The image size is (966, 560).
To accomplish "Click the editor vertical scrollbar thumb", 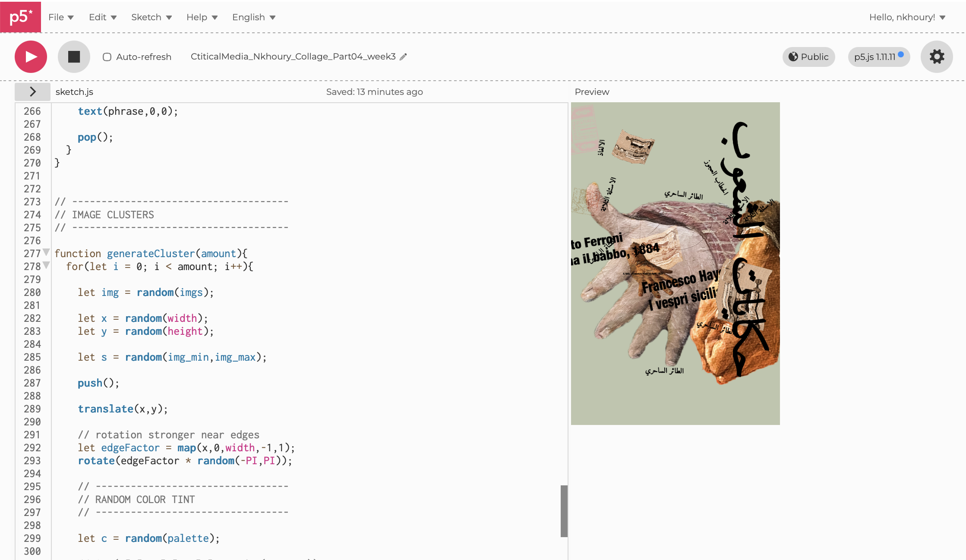I will [x=564, y=511].
